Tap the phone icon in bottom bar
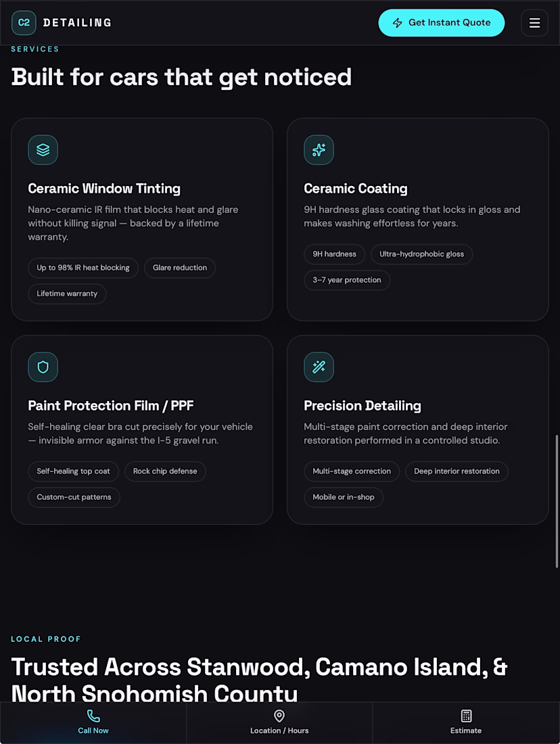This screenshot has height=744, width=560. pos(93,716)
